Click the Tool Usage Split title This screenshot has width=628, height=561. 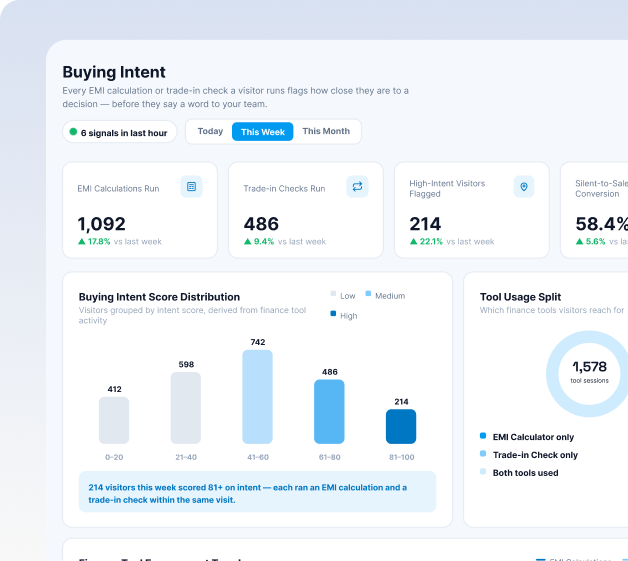(520, 297)
